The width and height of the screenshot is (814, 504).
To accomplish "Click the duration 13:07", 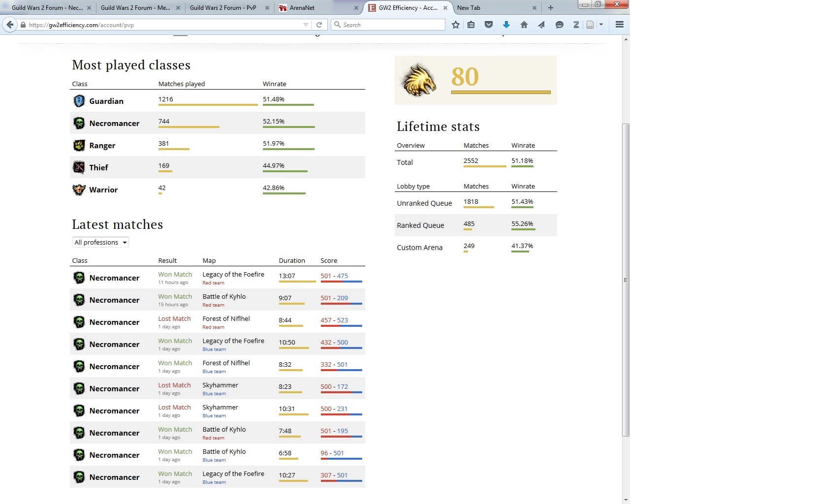I will coord(287,276).
